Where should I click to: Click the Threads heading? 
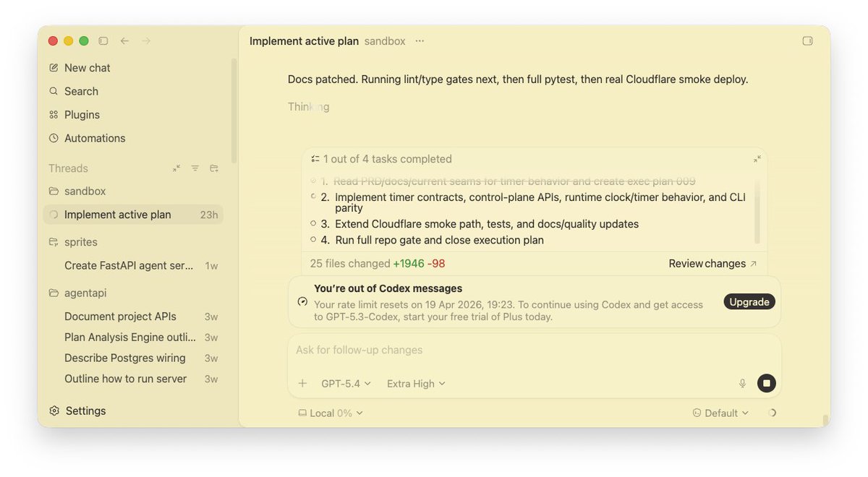[x=68, y=168]
